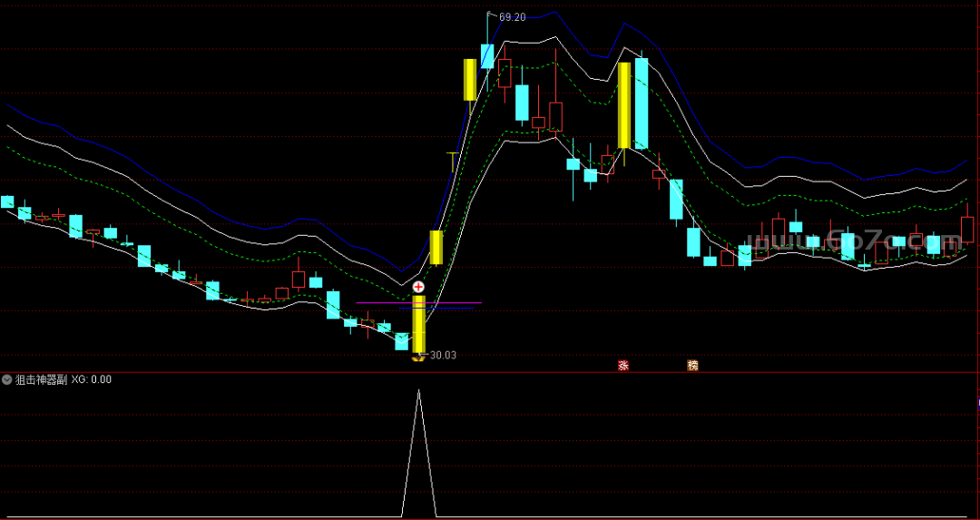This screenshot has width=980, height=520.
Task: Select the yellow candle above the plus marker
Action: pos(418,323)
